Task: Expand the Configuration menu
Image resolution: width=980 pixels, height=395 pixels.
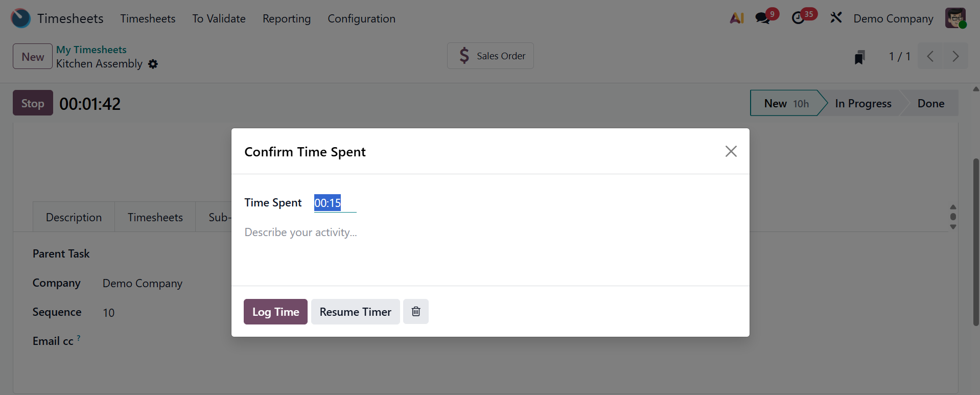Action: tap(361, 19)
